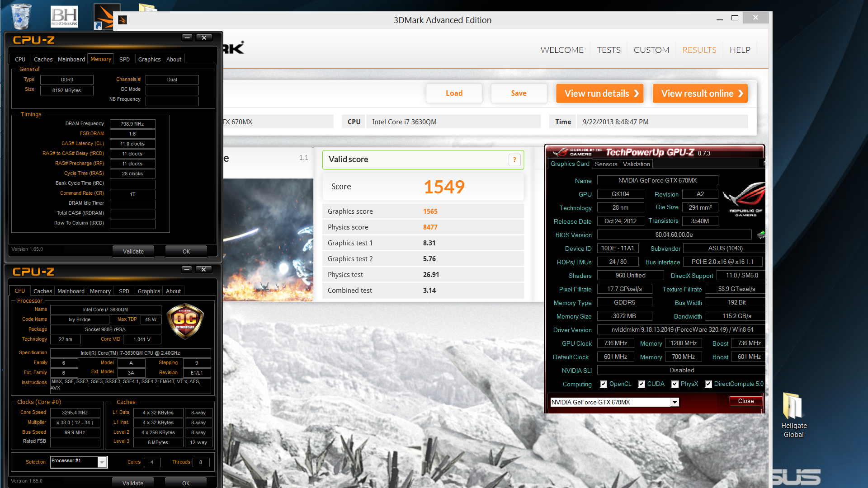This screenshot has width=868, height=488.
Task: Click the Load button in 3DMark
Action: point(454,93)
